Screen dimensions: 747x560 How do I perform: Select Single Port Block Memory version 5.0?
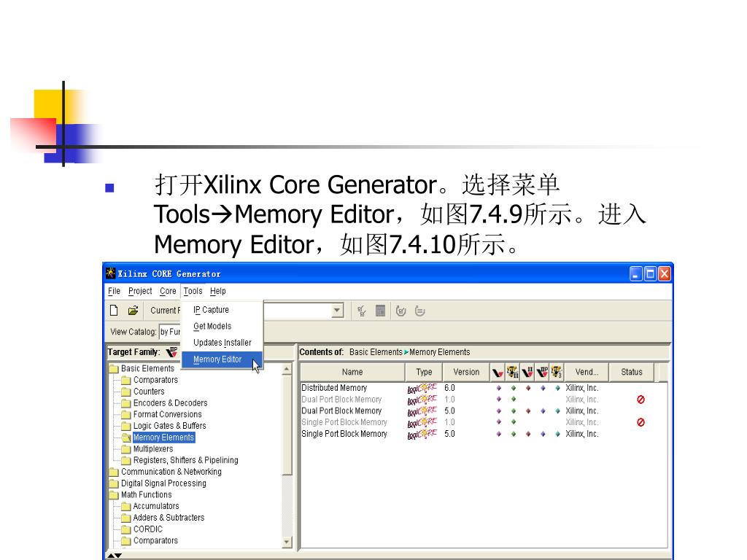(x=484, y=434)
